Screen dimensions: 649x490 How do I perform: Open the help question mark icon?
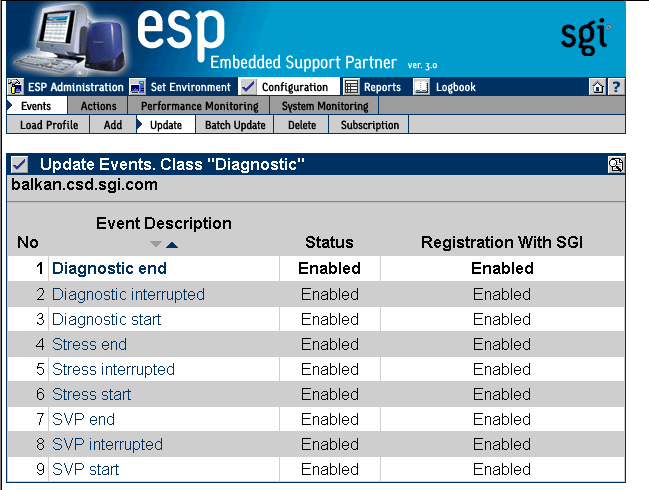pos(616,87)
